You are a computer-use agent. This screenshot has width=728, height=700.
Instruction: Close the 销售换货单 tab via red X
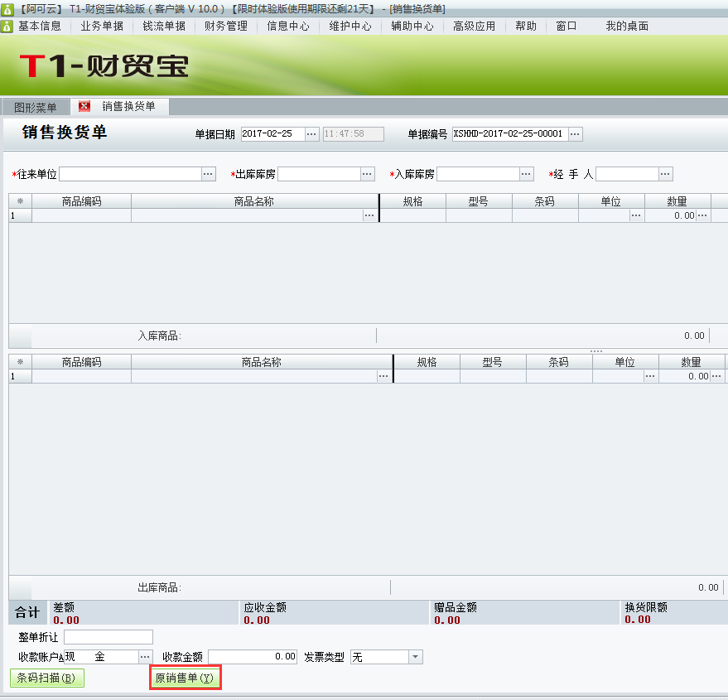(84, 106)
